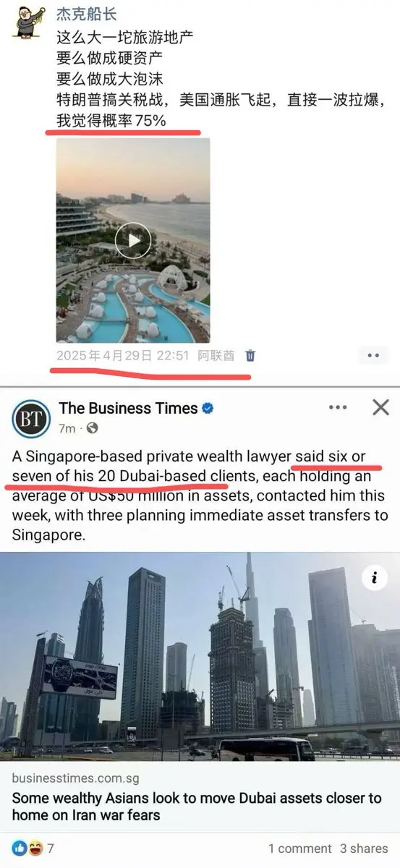Open the three-dot post menu
This screenshot has height=868, width=400.
coord(338,408)
